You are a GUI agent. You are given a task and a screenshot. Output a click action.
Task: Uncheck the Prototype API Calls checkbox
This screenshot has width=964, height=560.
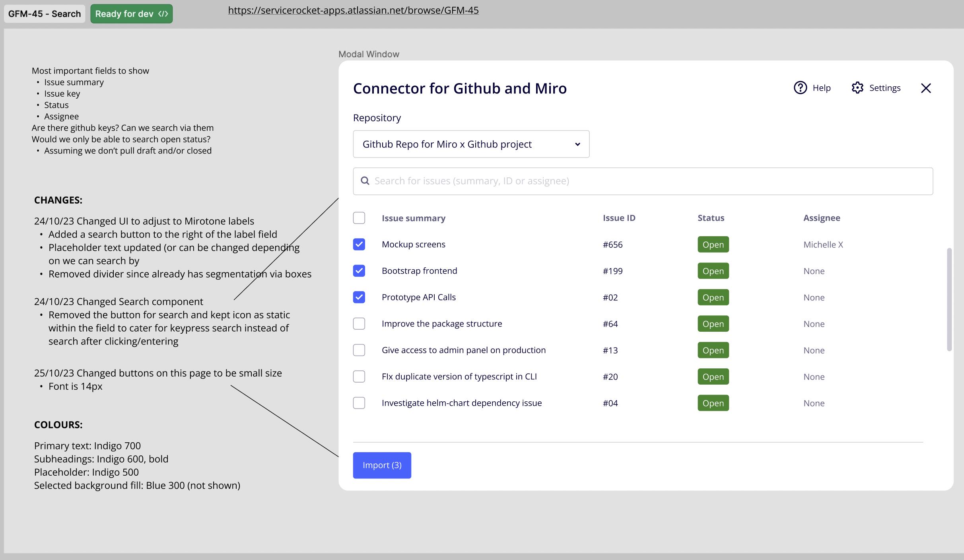359,297
